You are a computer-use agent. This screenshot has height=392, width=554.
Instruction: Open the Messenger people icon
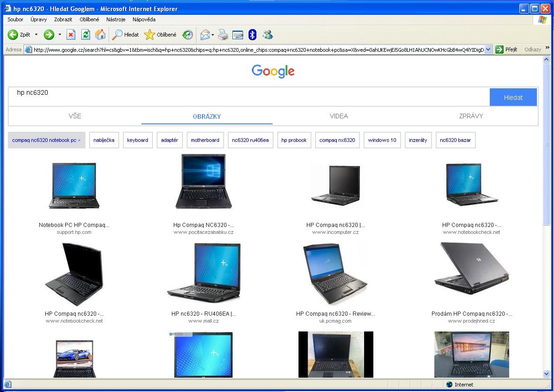click(268, 35)
